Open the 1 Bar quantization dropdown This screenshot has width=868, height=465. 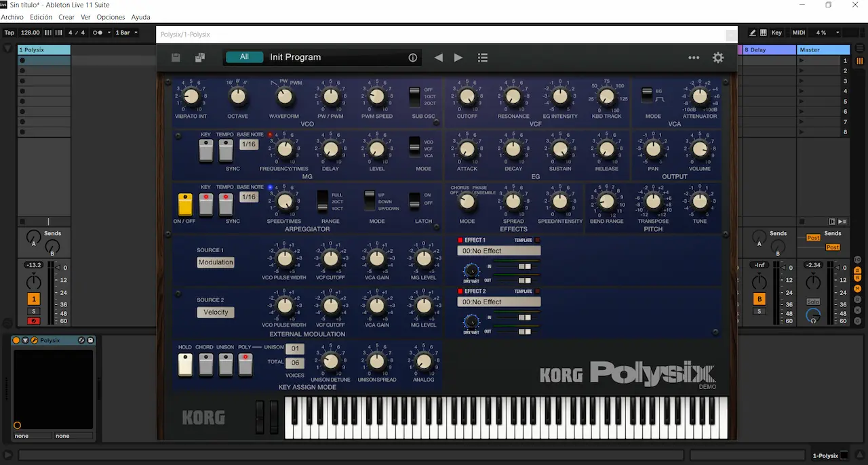[x=127, y=33]
